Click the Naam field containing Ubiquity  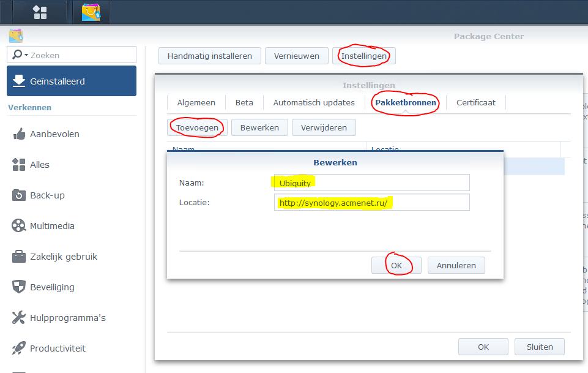click(371, 183)
